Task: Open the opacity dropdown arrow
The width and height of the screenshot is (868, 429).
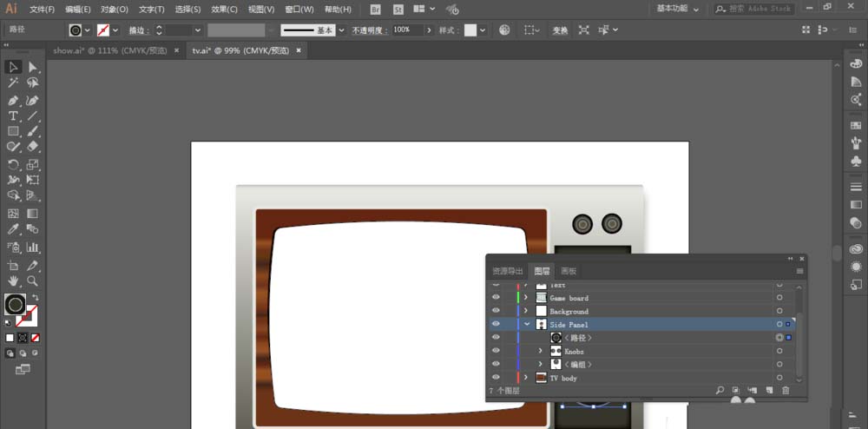Action: pyautogui.click(x=428, y=30)
